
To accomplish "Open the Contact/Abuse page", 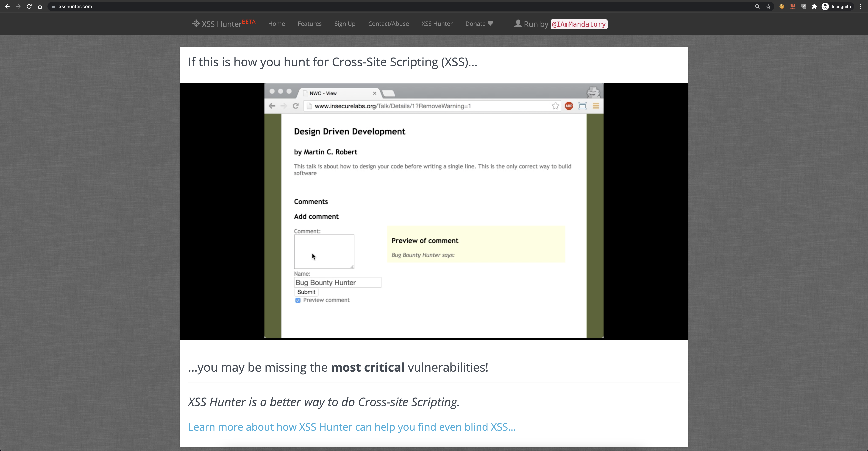I will click(x=388, y=24).
